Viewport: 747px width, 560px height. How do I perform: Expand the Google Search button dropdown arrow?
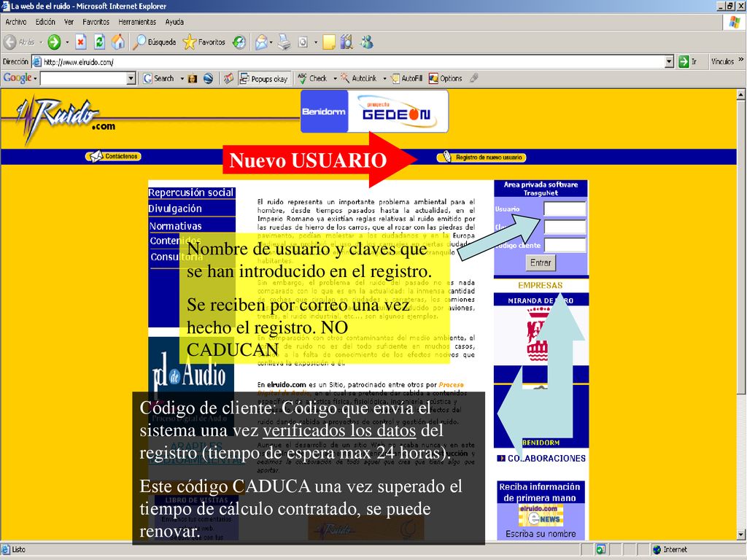tap(182, 79)
